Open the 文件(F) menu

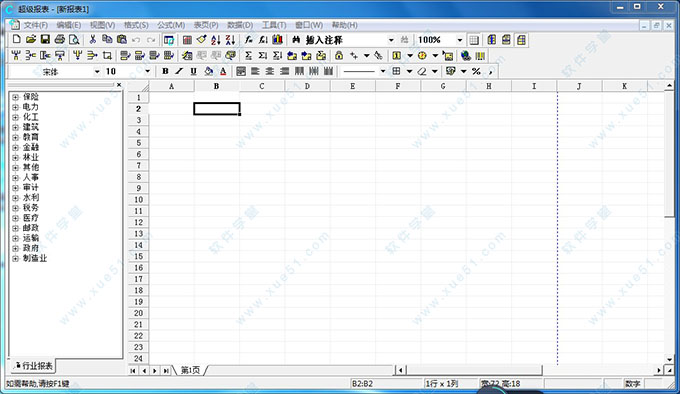point(36,25)
